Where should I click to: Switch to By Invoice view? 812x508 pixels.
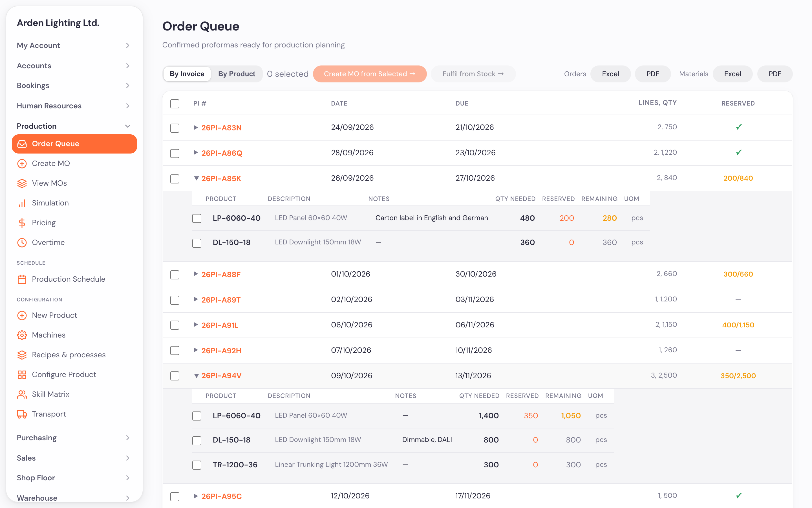[x=187, y=74]
